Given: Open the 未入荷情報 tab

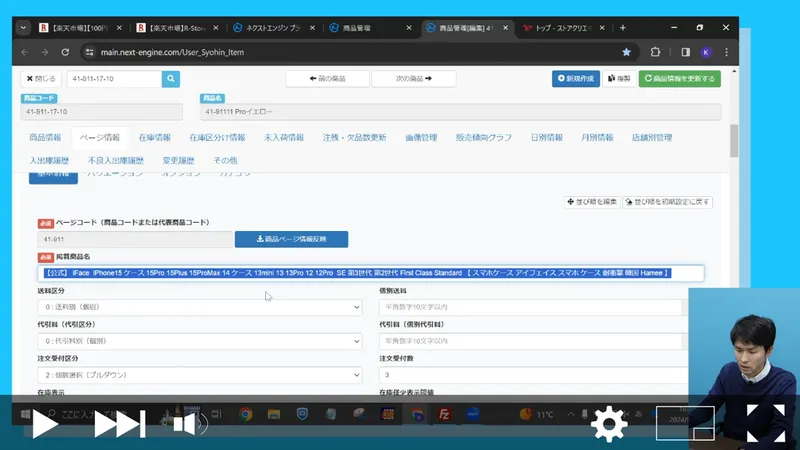Looking at the screenshot, I should [284, 137].
